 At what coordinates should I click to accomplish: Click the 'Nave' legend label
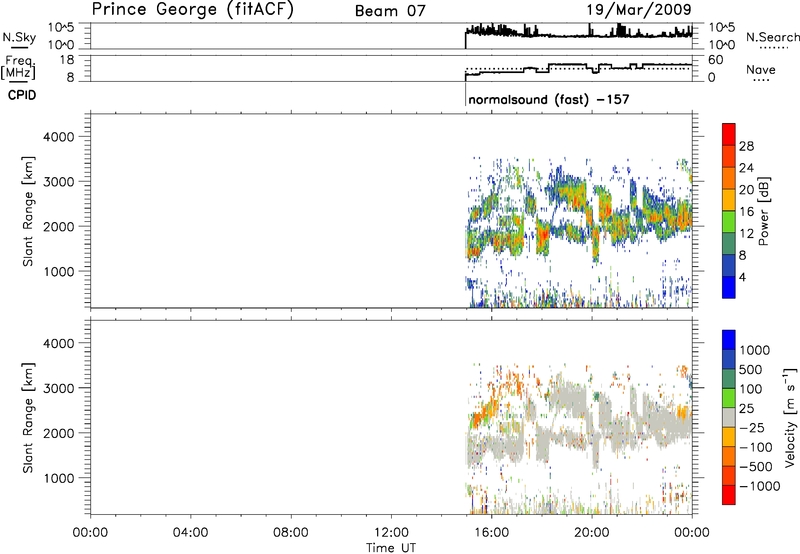click(x=760, y=69)
